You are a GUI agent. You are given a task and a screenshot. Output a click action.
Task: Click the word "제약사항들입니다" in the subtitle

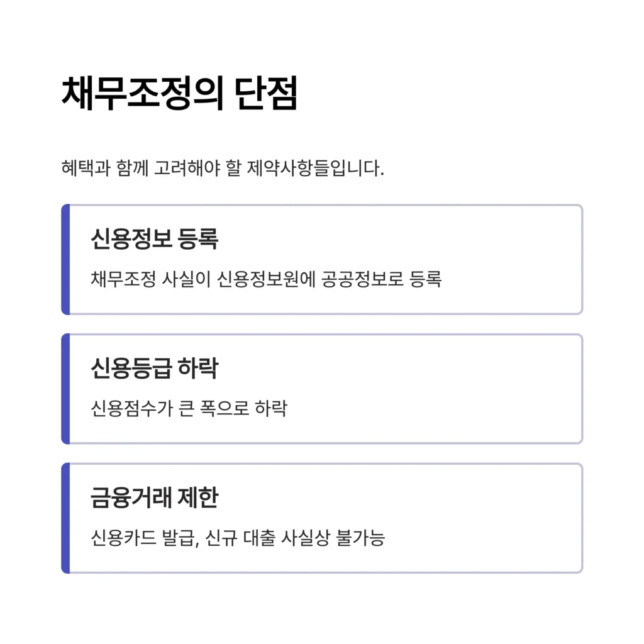[x=335, y=169]
